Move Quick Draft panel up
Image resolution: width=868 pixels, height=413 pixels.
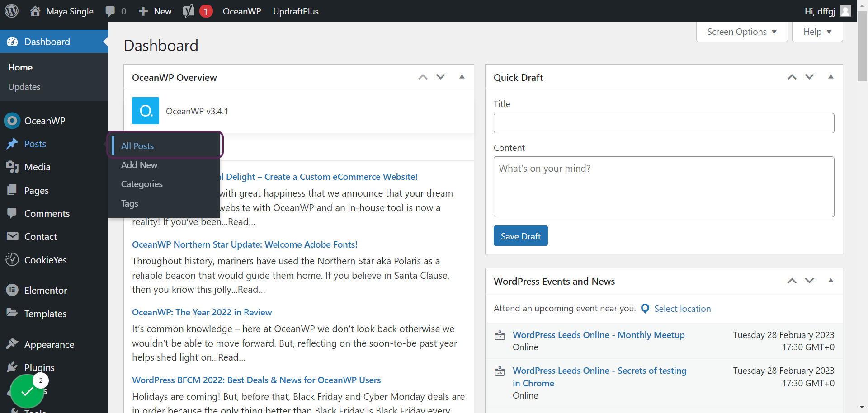[792, 77]
